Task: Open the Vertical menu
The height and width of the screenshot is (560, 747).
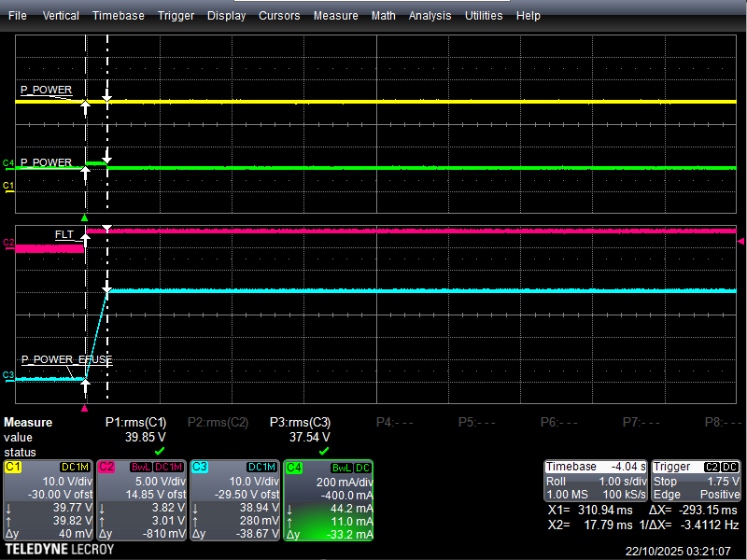Action: [x=61, y=16]
